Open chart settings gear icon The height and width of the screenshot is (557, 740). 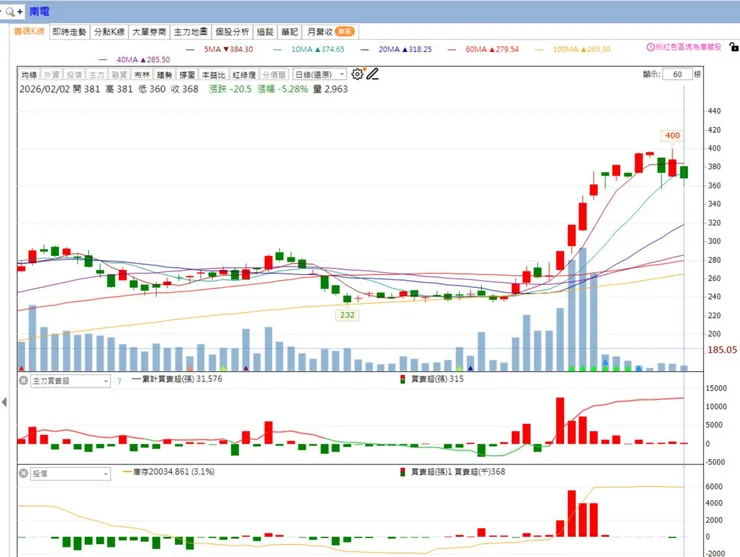pos(357,74)
